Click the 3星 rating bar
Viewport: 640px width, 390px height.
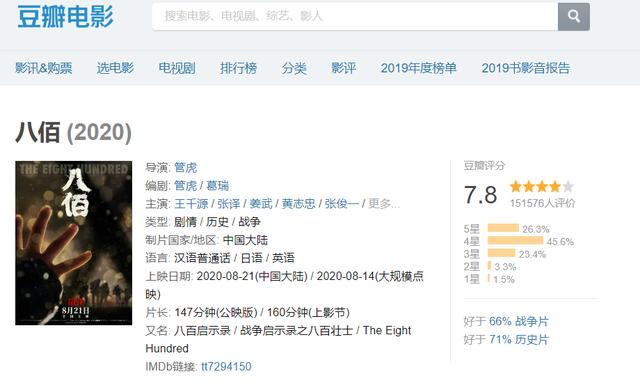tap(501, 253)
